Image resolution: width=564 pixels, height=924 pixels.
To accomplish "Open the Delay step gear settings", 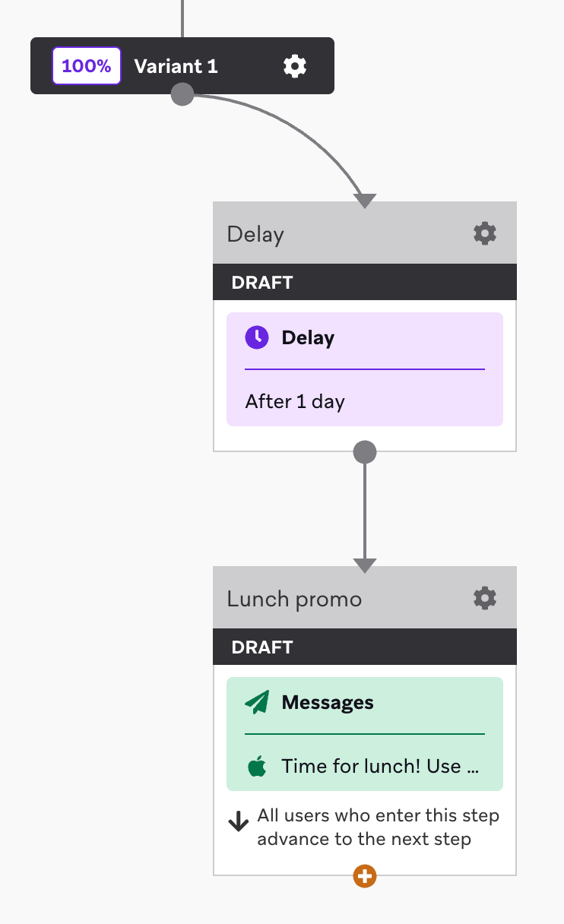I will (485, 233).
